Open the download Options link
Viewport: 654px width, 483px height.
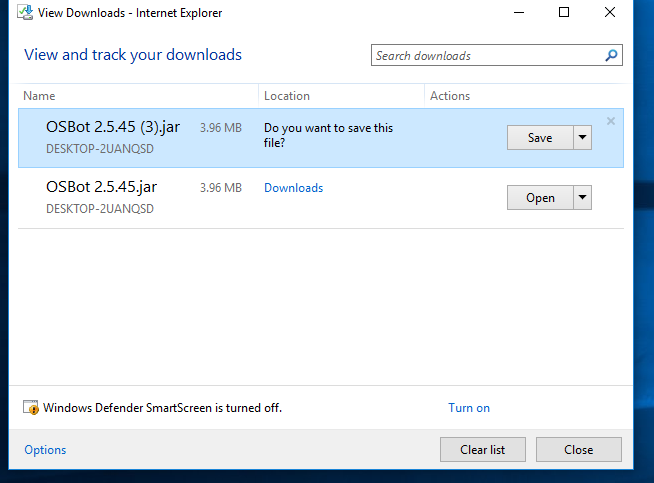[x=45, y=450]
